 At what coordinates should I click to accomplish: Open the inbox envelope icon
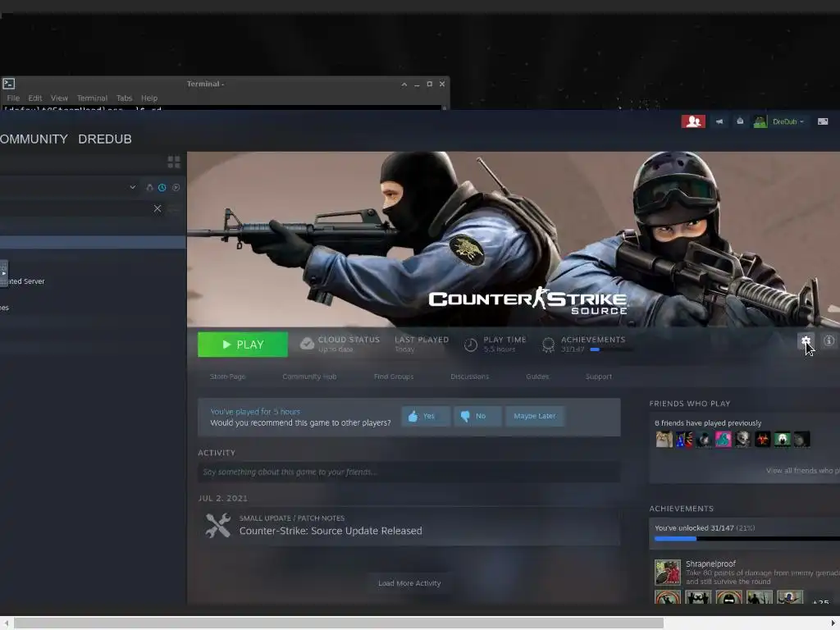740,121
